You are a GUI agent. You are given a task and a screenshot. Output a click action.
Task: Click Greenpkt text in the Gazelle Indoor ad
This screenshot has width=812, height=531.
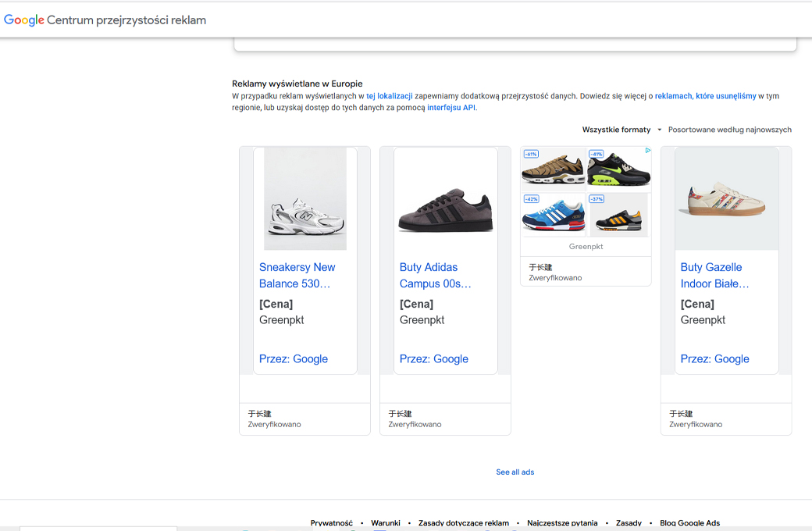click(x=703, y=320)
